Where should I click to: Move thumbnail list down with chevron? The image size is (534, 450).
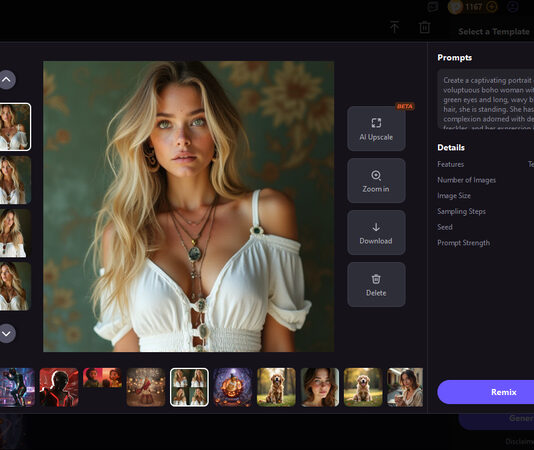[x=6, y=333]
